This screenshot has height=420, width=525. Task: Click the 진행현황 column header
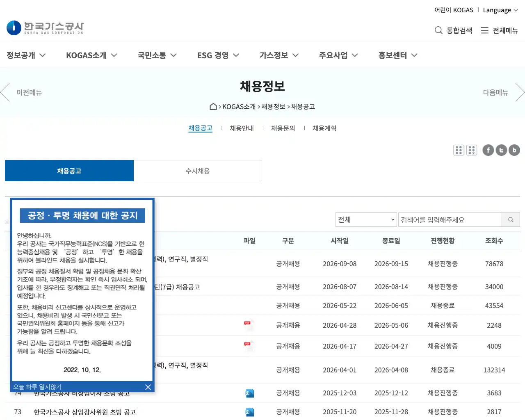pos(443,241)
